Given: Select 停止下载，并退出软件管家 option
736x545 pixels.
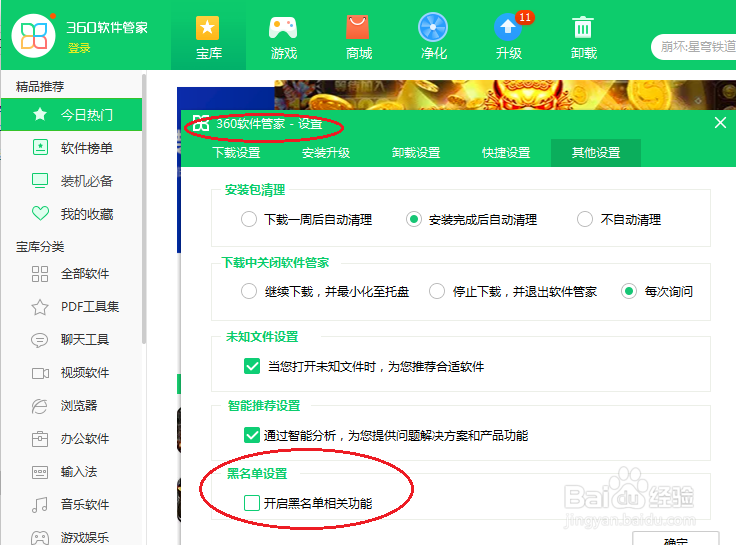Looking at the screenshot, I should [437, 291].
